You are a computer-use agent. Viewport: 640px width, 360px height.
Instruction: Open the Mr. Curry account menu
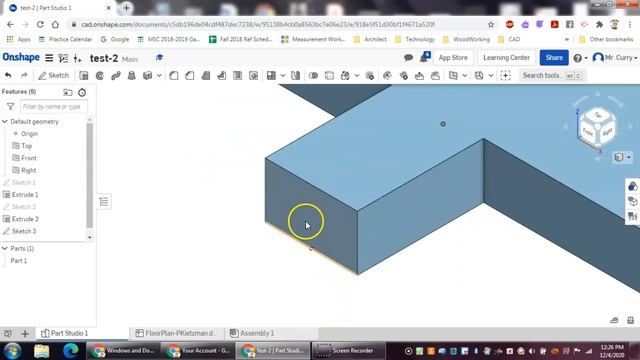click(615, 58)
